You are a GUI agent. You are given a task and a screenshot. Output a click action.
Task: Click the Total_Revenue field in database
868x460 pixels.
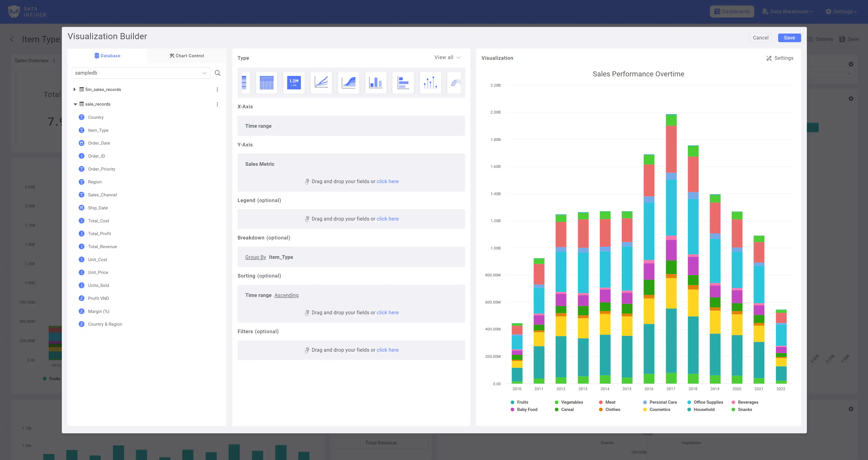(102, 246)
